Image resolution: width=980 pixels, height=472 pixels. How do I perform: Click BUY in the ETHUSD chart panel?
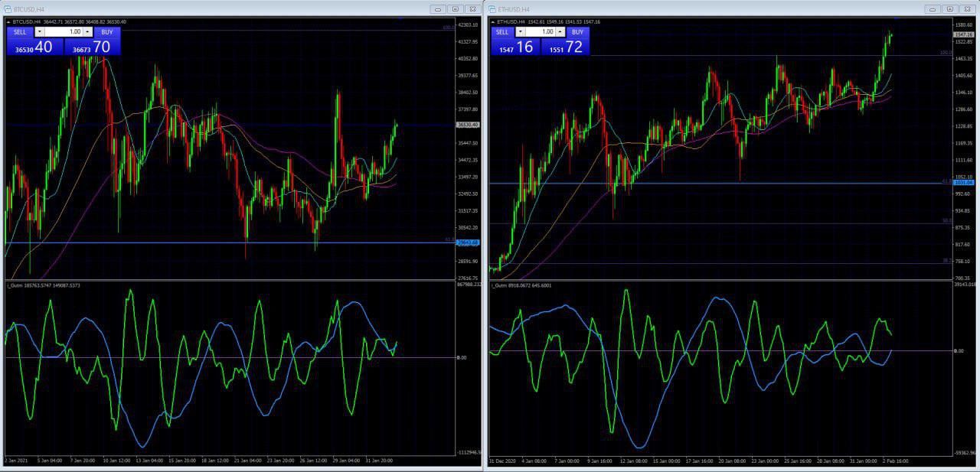tap(578, 32)
